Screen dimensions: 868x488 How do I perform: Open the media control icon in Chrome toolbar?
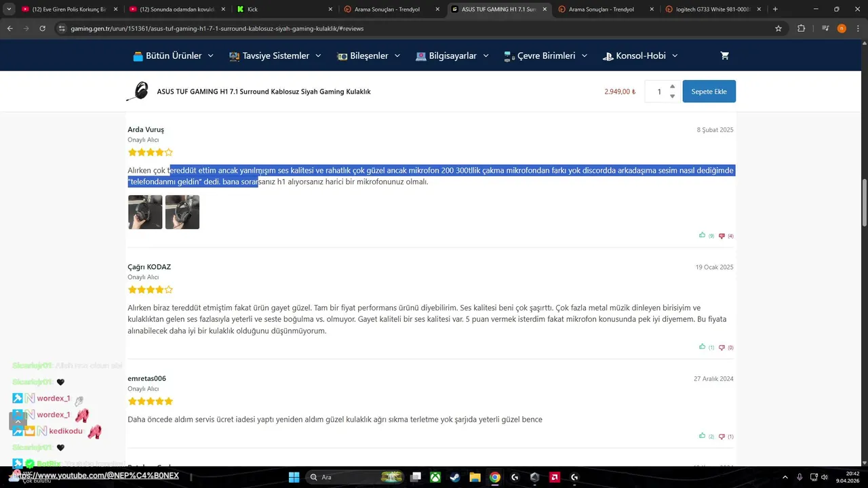[825, 28]
